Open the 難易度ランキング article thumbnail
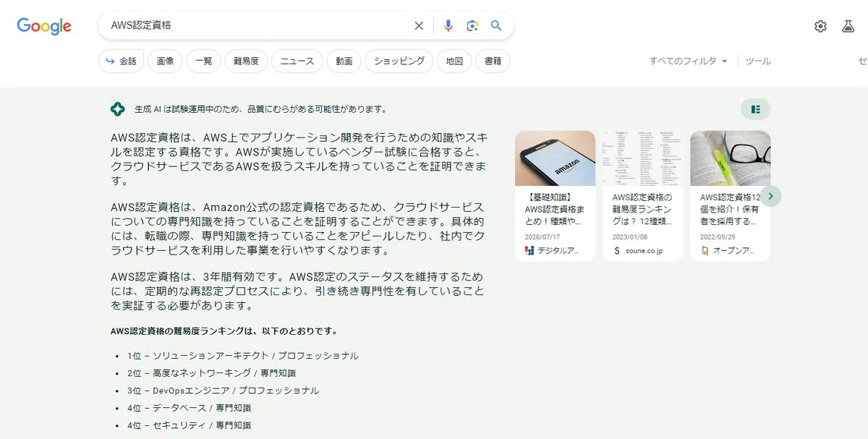This screenshot has height=439, width=868. click(x=643, y=158)
